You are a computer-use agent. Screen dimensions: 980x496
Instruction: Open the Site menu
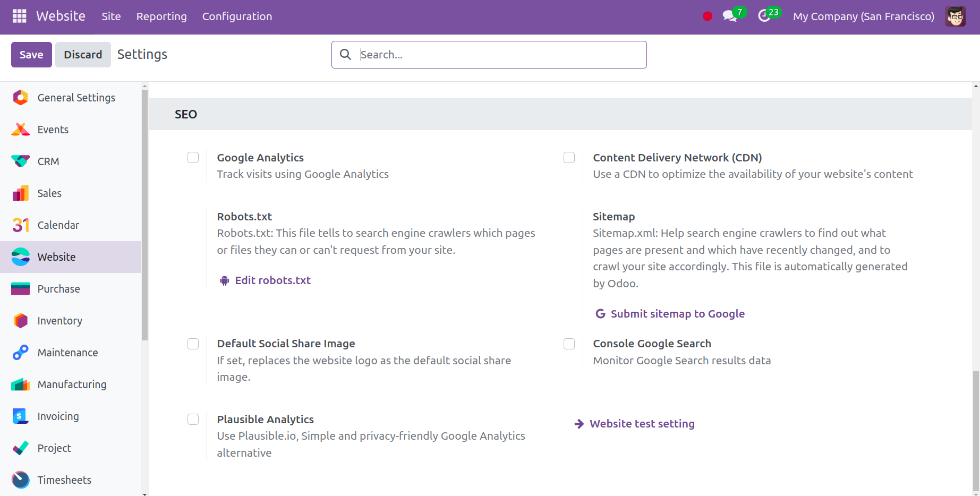click(111, 16)
